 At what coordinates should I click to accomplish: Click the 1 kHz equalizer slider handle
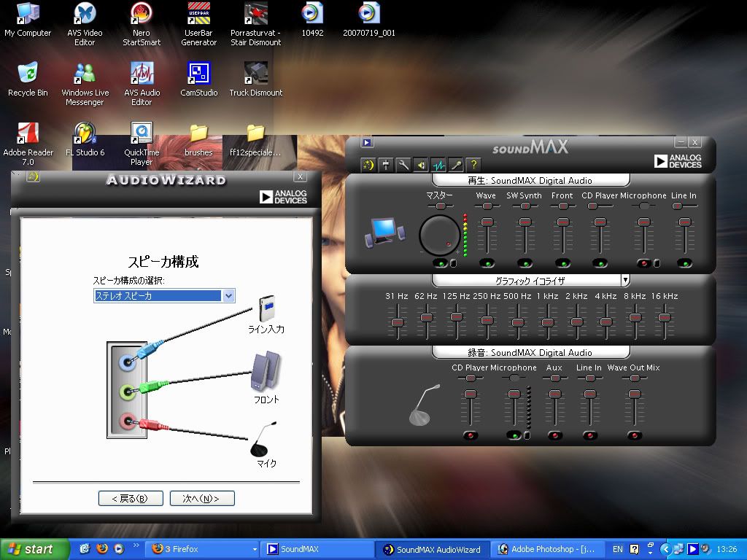tap(547, 322)
